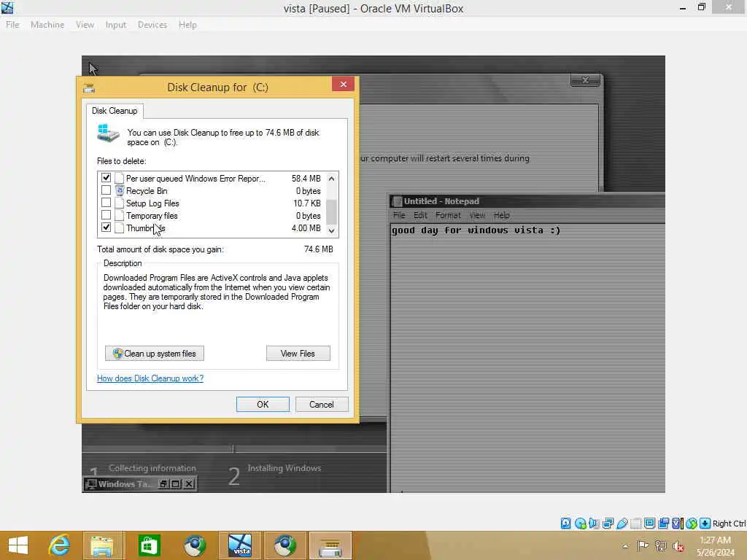Check the Setup Log Files checkbox
This screenshot has width=747, height=560.
[x=107, y=203]
